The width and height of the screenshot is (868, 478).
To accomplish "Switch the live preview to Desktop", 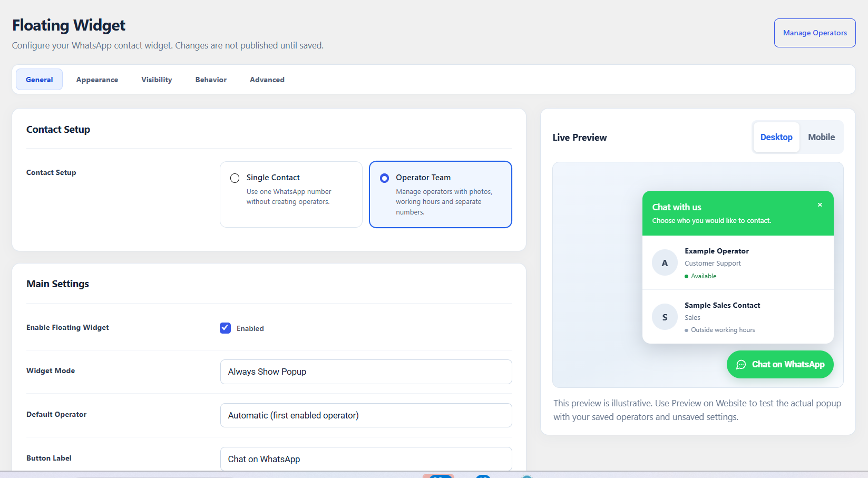I will 776,137.
